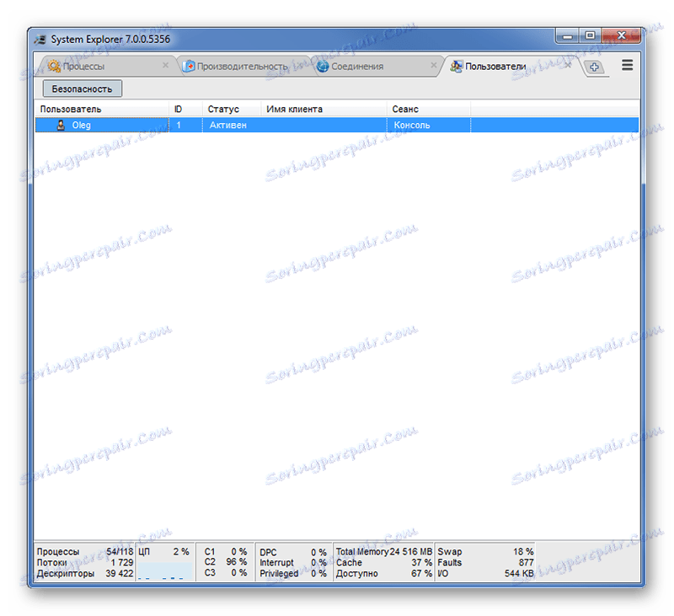Screen dimensions: 674x616
Task: Open the hamburger main menu
Action: (627, 65)
